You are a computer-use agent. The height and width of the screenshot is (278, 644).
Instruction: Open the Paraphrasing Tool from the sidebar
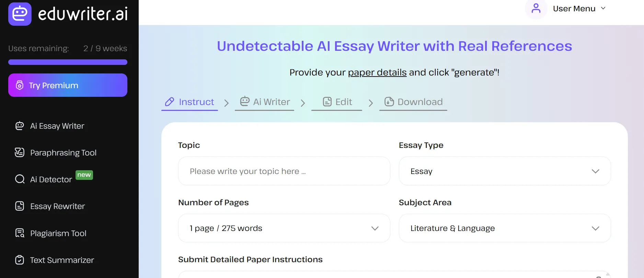point(20,152)
